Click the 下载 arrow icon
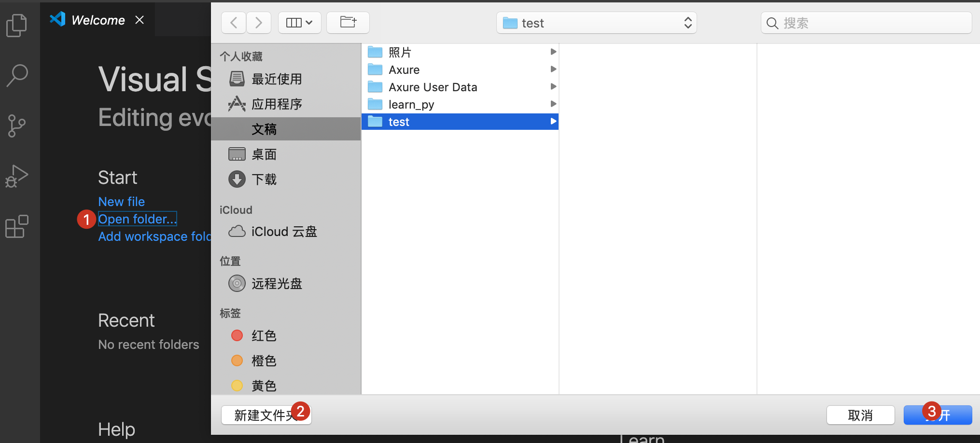Screen dimensions: 980x443 237,179
